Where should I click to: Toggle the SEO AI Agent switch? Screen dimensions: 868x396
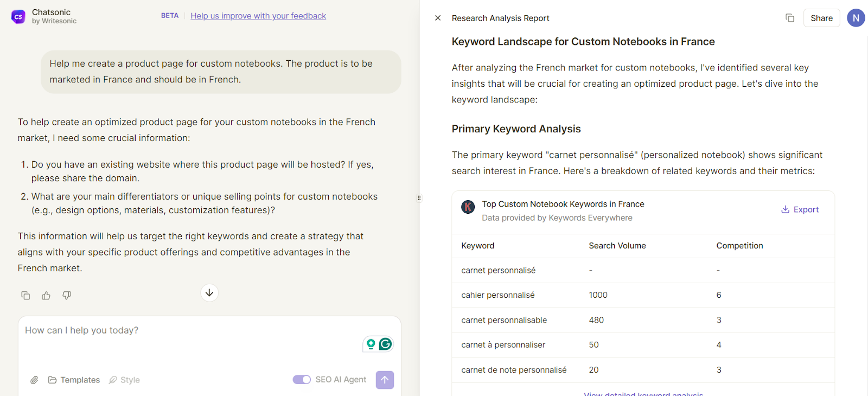pyautogui.click(x=302, y=380)
